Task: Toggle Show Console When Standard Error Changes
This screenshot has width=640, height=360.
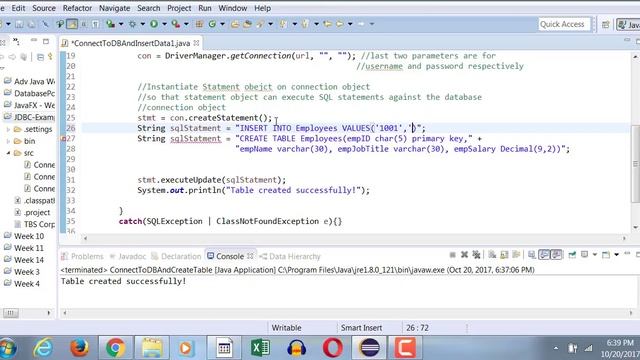Action: coord(556,255)
